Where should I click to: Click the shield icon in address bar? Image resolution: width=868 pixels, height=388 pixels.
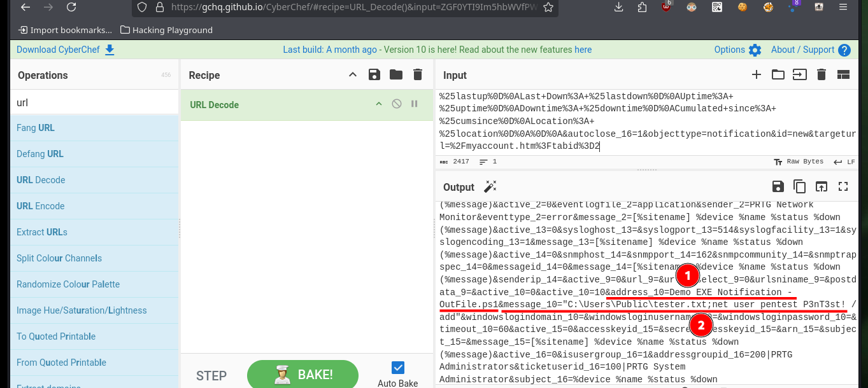pyautogui.click(x=142, y=8)
